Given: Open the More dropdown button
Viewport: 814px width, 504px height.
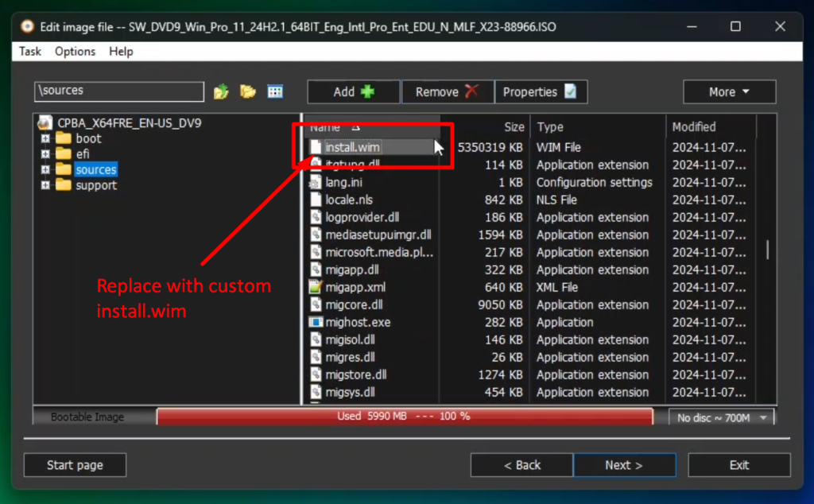Looking at the screenshot, I should tap(729, 92).
